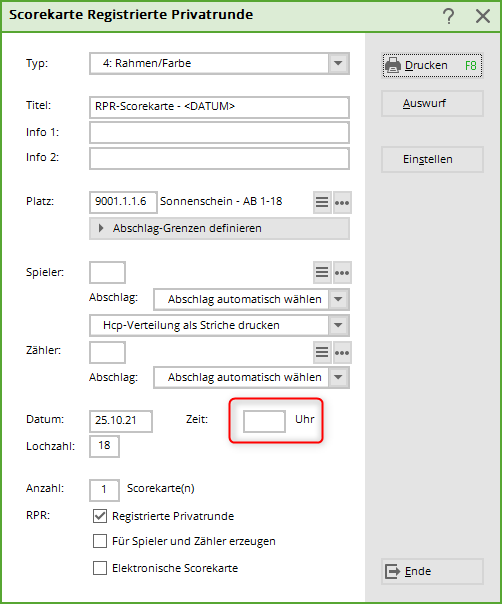This screenshot has height=604, width=502.
Task: Open the Spieler list icon
Action: tap(322, 273)
